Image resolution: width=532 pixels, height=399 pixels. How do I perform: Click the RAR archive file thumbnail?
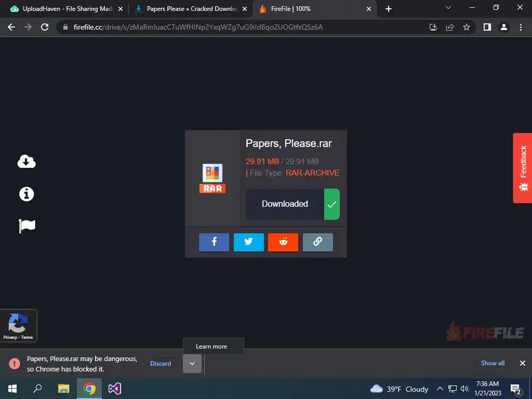click(212, 179)
